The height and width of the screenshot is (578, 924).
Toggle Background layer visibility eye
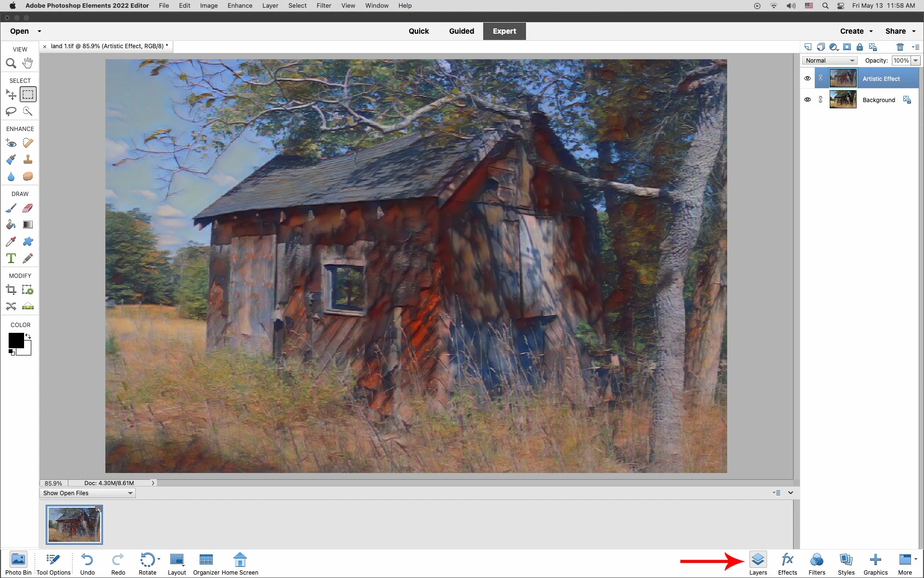click(808, 100)
